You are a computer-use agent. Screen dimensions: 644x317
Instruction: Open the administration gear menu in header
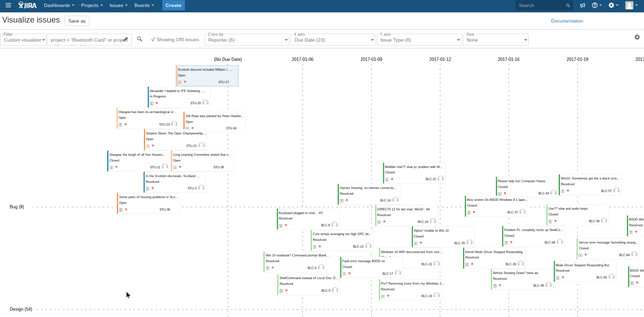click(613, 5)
